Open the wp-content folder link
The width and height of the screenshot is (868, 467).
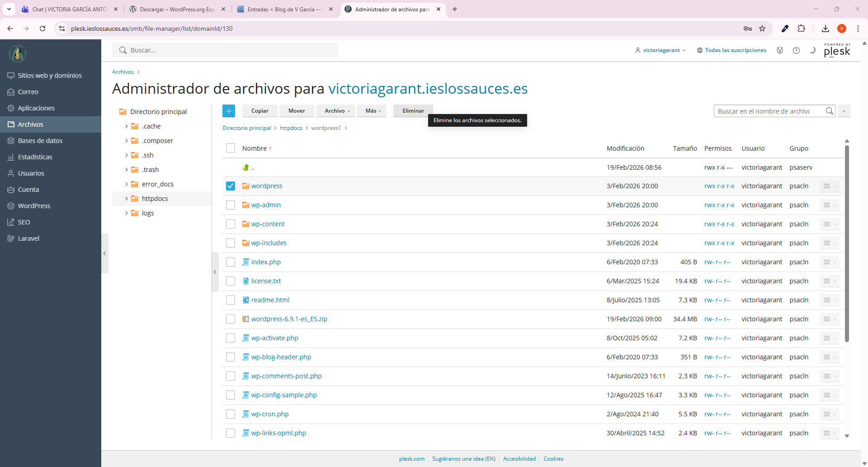[x=268, y=224]
